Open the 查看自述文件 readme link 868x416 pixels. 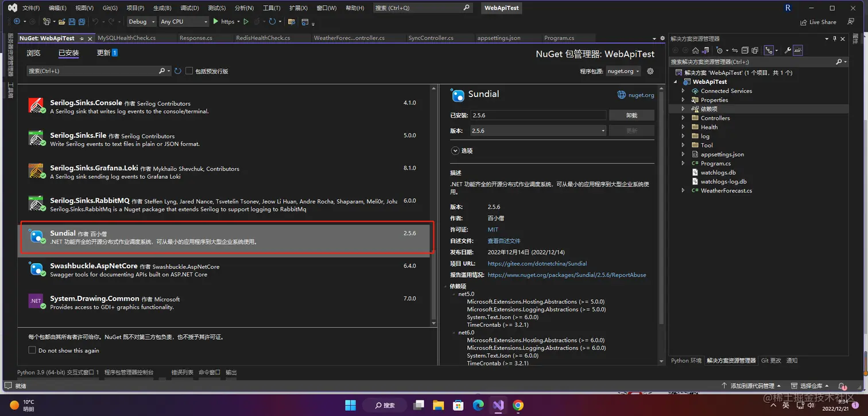504,241
